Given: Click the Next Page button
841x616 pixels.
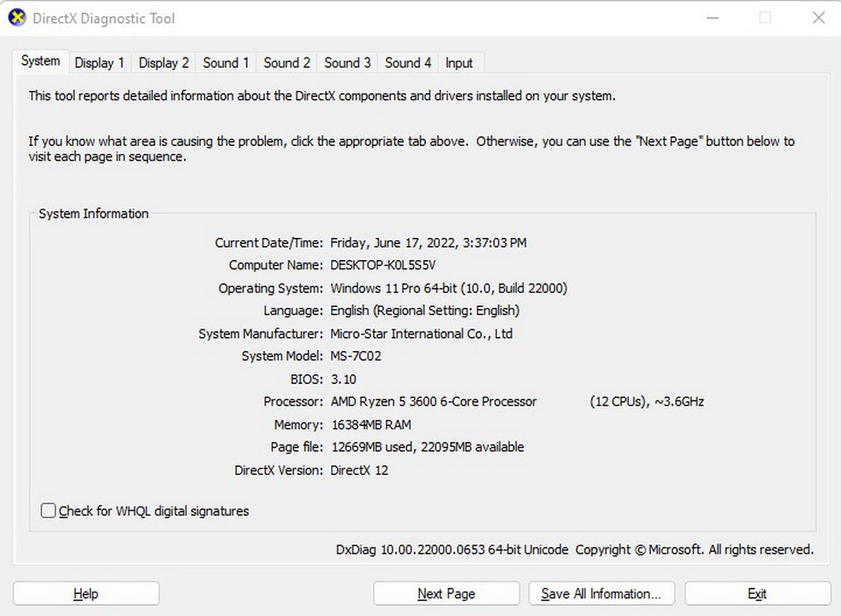Looking at the screenshot, I should point(446,594).
